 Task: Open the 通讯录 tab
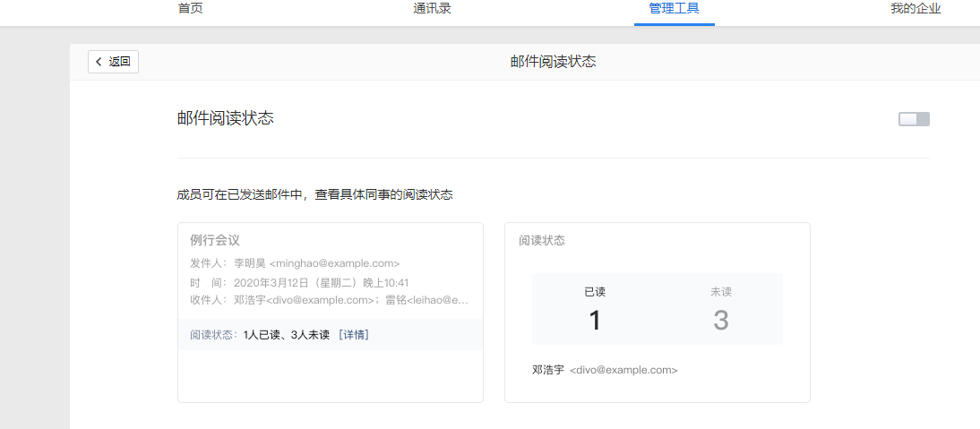[432, 9]
